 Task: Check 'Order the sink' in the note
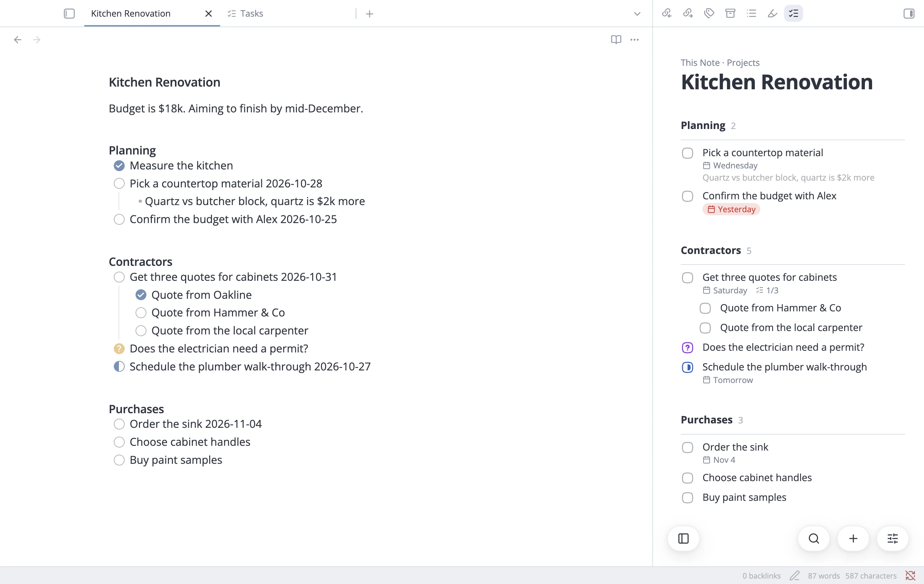(119, 424)
